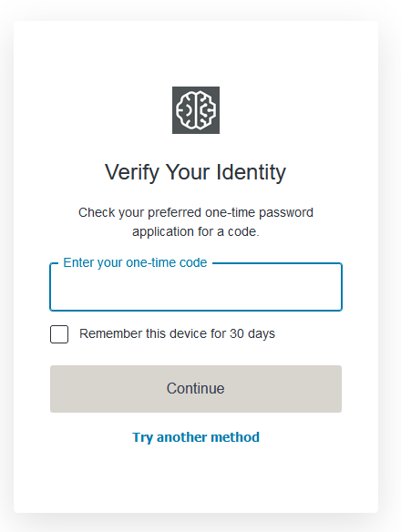The image size is (401, 532).
Task: Click the one-time password instruction text
Action: tap(196, 222)
